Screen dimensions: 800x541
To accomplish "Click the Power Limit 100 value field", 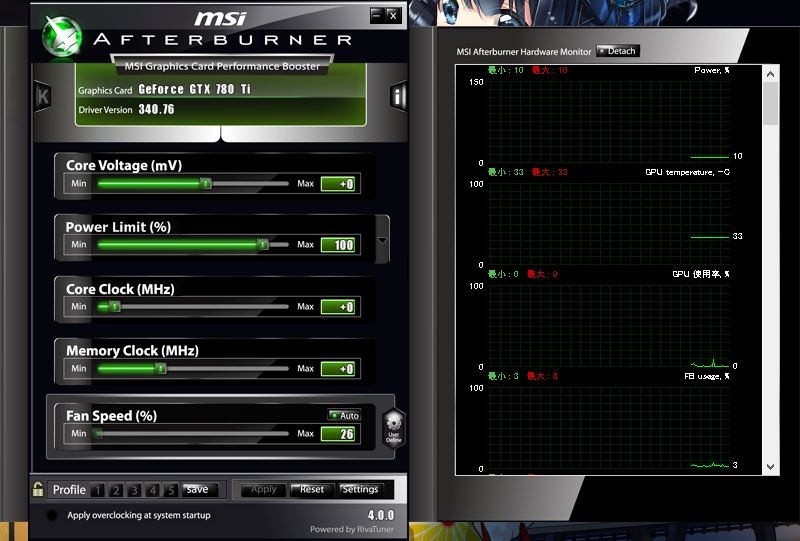I will click(338, 245).
